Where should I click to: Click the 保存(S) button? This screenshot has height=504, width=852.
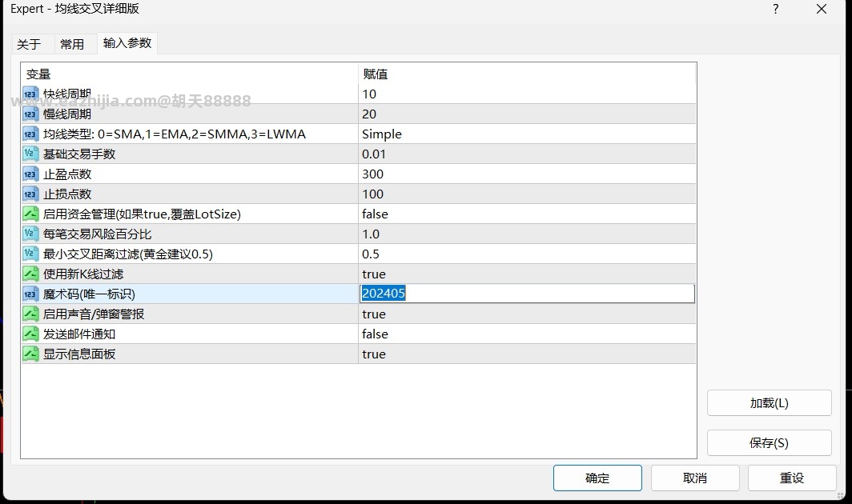pos(769,443)
